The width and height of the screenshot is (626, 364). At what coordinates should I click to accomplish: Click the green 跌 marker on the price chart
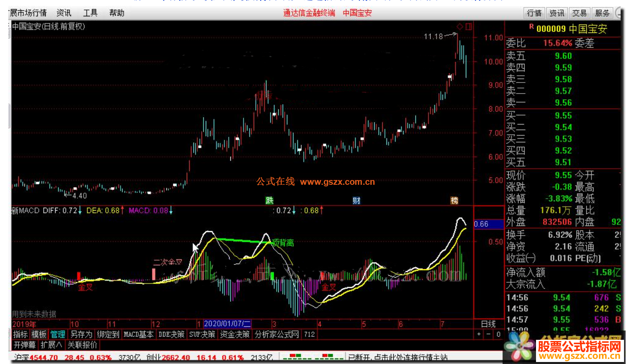pos(270,201)
